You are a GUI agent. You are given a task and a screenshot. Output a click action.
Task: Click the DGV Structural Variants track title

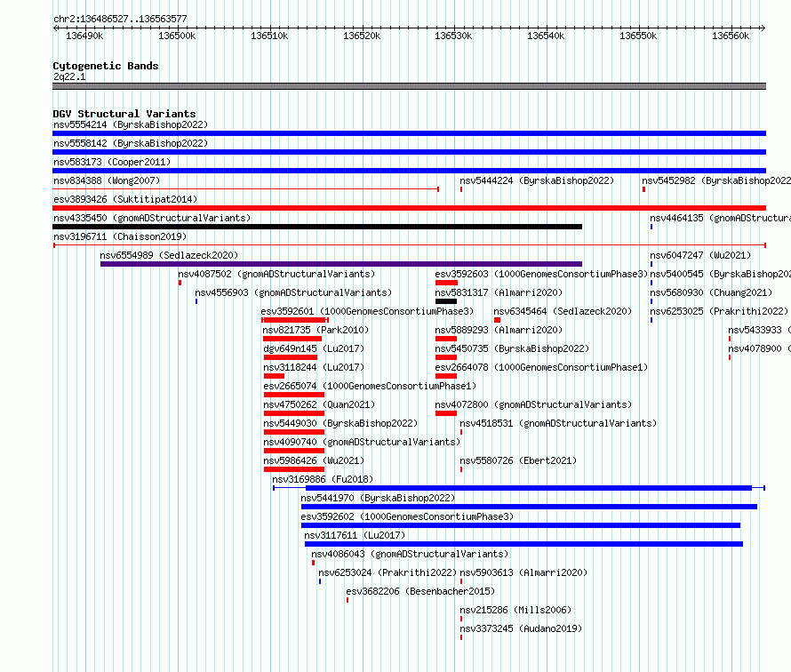pos(124,114)
